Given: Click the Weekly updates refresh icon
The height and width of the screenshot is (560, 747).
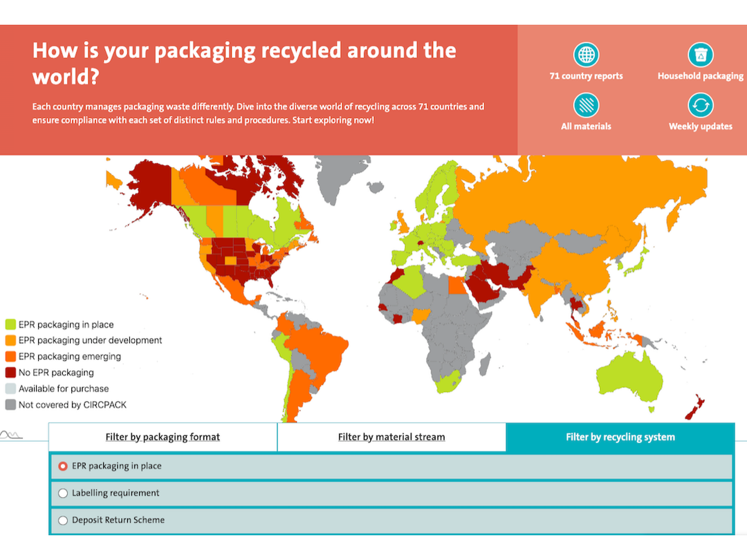Looking at the screenshot, I should click(x=700, y=105).
